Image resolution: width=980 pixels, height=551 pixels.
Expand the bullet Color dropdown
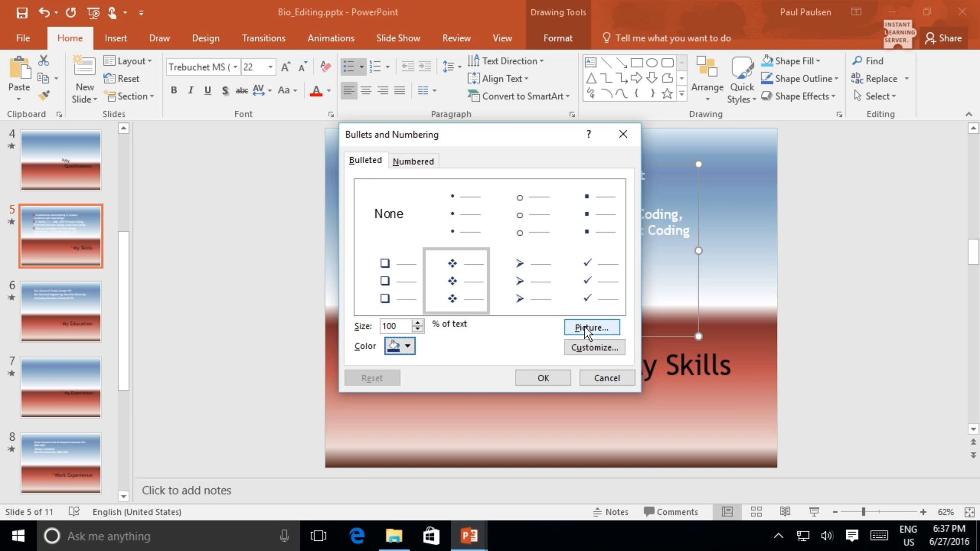[x=407, y=346]
